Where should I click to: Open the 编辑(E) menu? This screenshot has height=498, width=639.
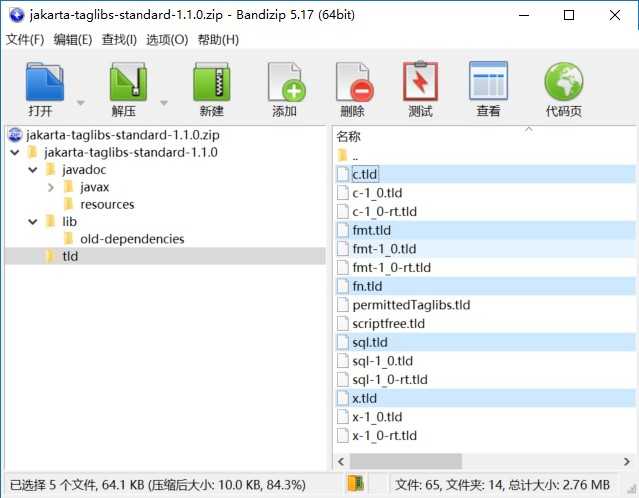(73, 40)
